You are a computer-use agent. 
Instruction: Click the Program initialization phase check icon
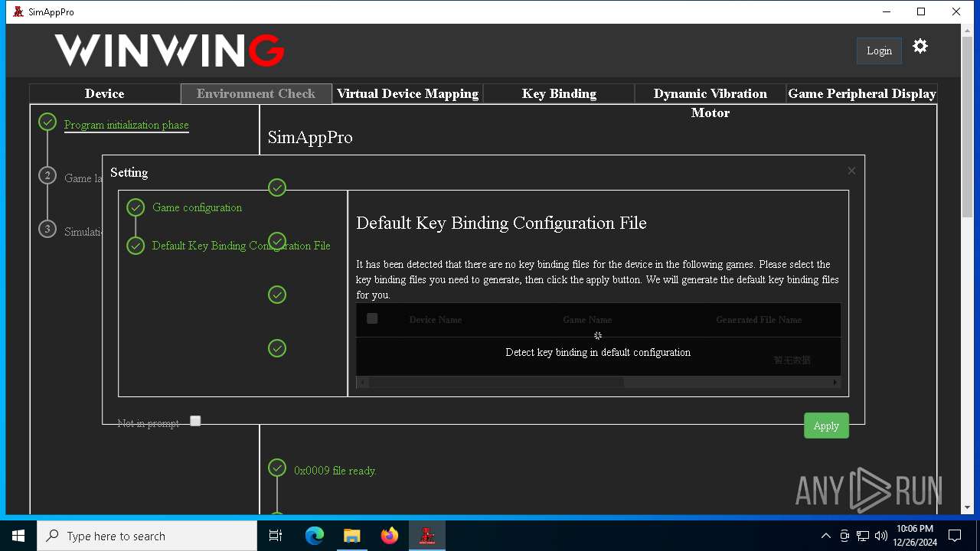pos(47,122)
